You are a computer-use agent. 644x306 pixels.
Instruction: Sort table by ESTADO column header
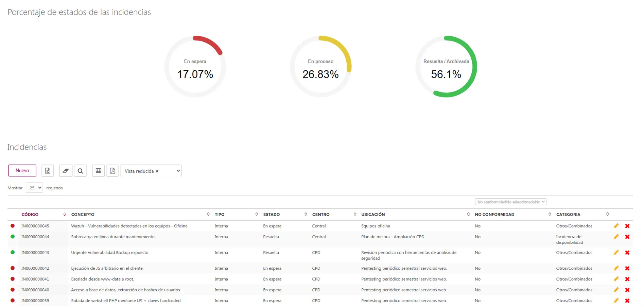(271, 215)
